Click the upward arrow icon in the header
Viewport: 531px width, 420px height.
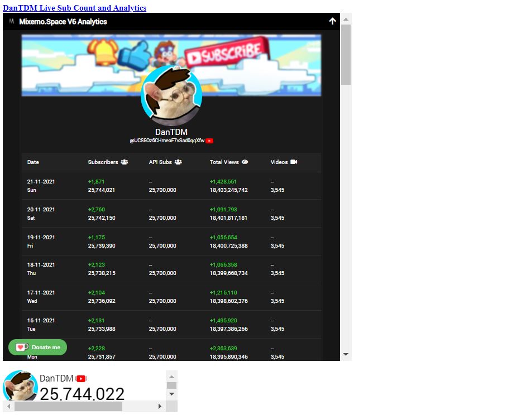tap(333, 21)
